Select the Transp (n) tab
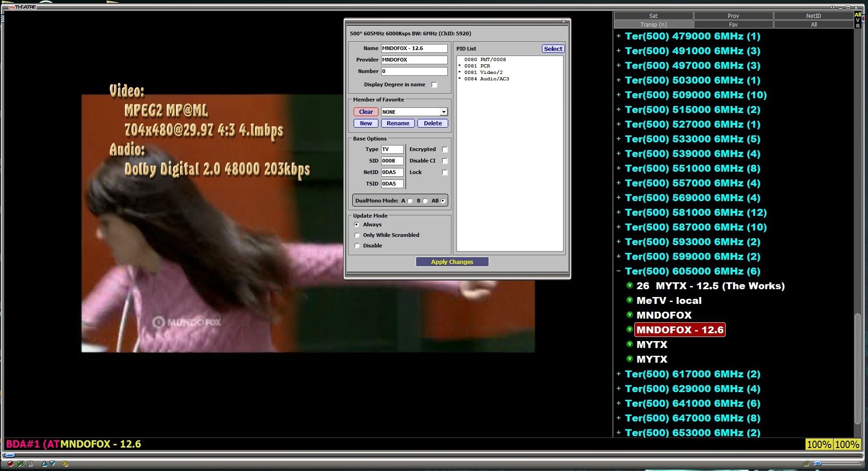 point(654,24)
